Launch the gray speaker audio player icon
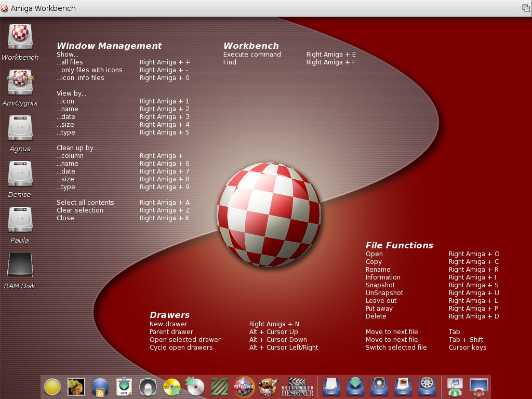Screen dimensions: 532x399 coord(148,387)
